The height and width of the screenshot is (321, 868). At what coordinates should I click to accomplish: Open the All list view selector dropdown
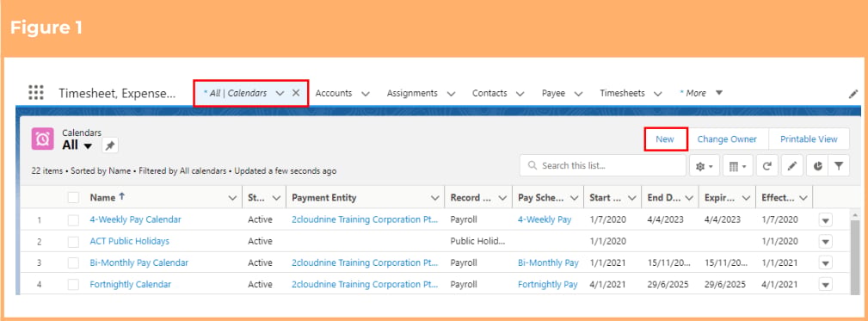click(88, 146)
